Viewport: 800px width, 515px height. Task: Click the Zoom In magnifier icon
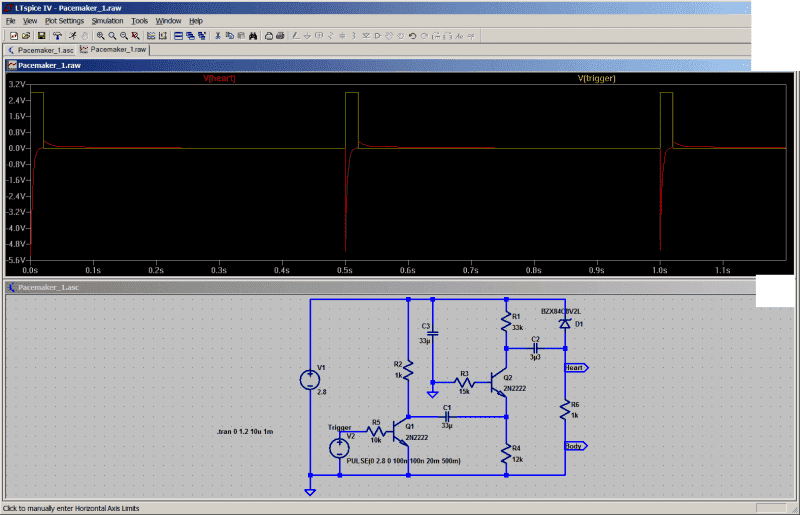pyautogui.click(x=100, y=35)
